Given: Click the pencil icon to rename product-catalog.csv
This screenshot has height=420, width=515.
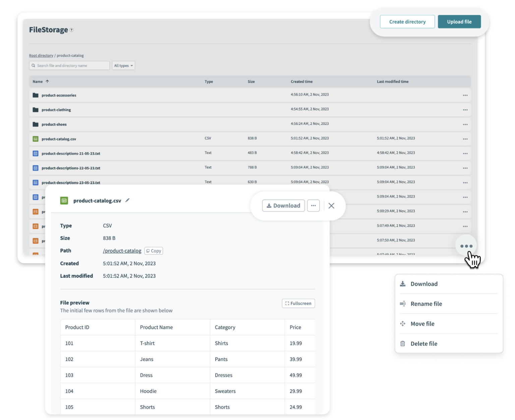Looking at the screenshot, I should coord(127,200).
